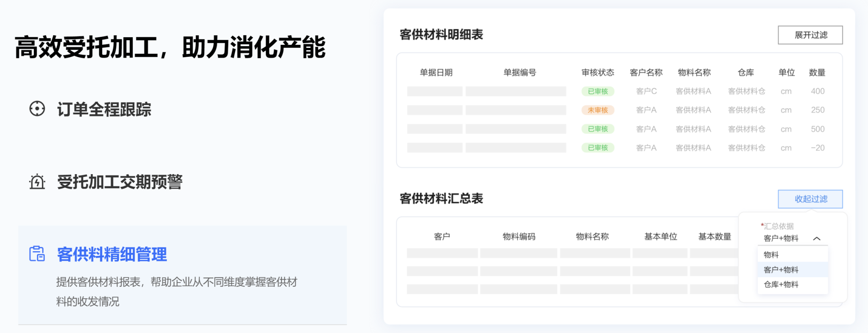Open the 客户+物料 combo box field
This screenshot has width=868, height=333.
pyautogui.click(x=781, y=239)
